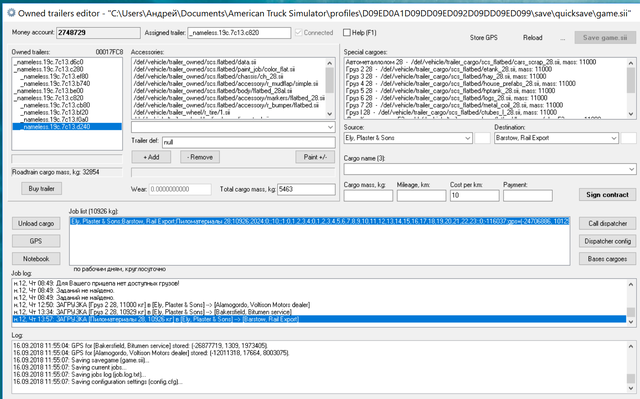
Task: Click the Notebook button
Action: (36, 259)
